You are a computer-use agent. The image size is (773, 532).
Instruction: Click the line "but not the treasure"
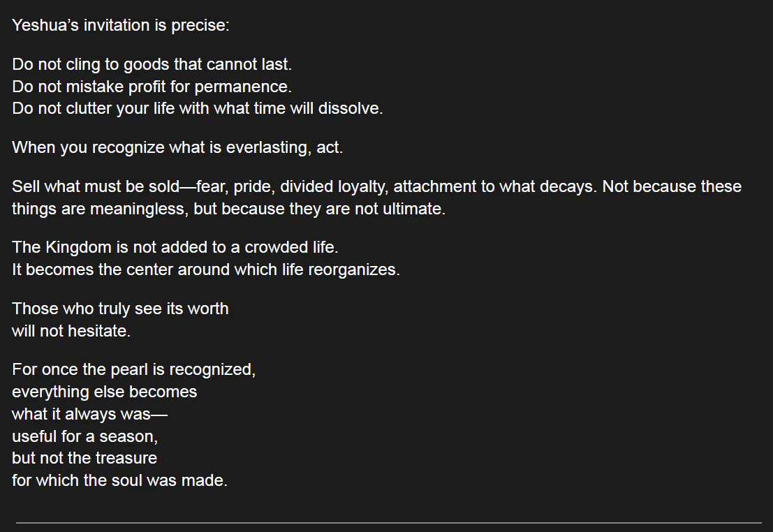(84, 458)
